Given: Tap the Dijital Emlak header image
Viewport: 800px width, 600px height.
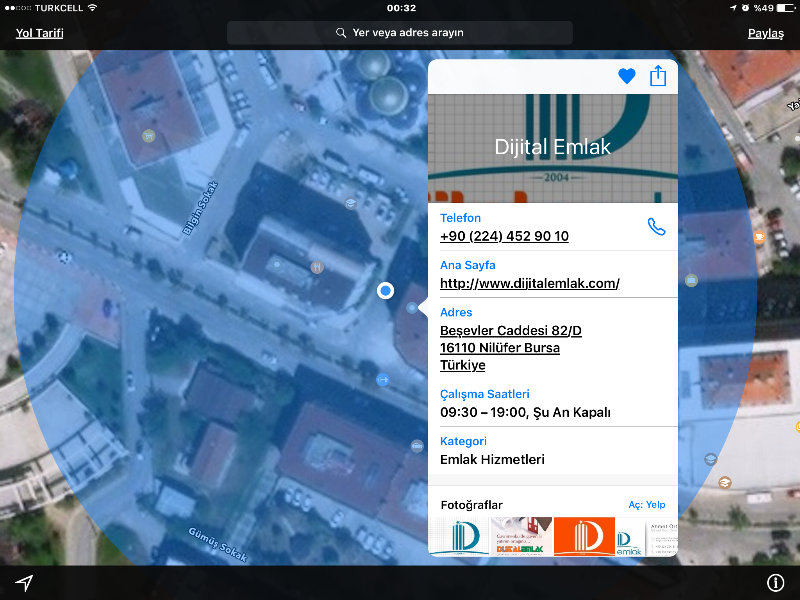Looking at the screenshot, I should 552,147.
